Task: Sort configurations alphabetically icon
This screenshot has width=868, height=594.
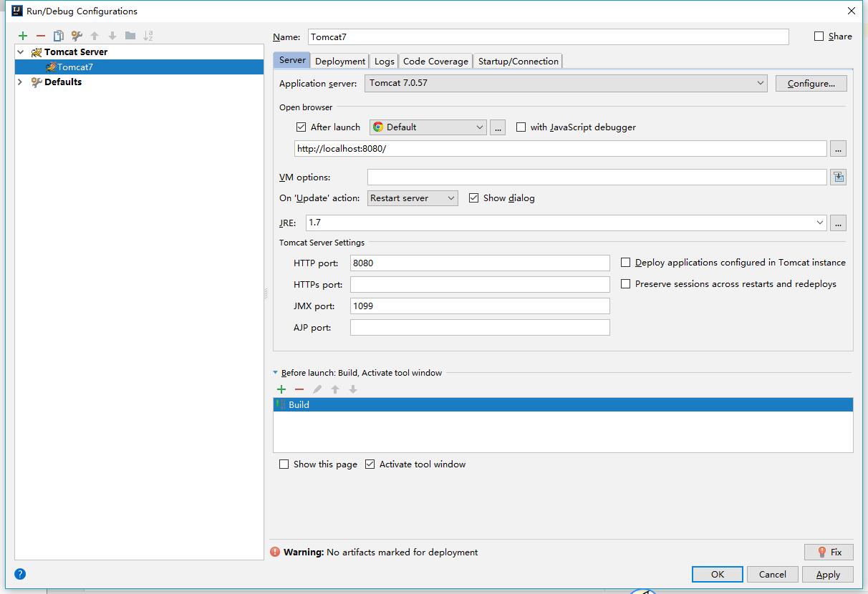Action: pos(148,36)
